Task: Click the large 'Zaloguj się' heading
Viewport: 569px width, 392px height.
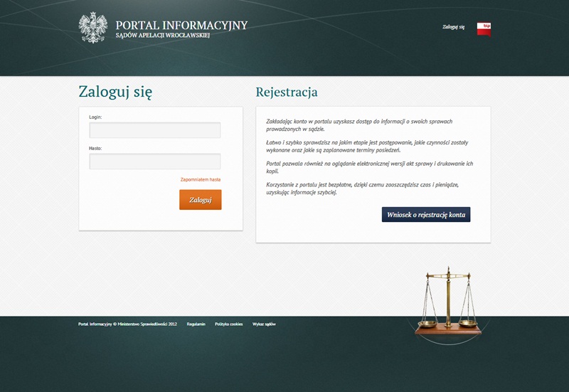Action: point(115,92)
